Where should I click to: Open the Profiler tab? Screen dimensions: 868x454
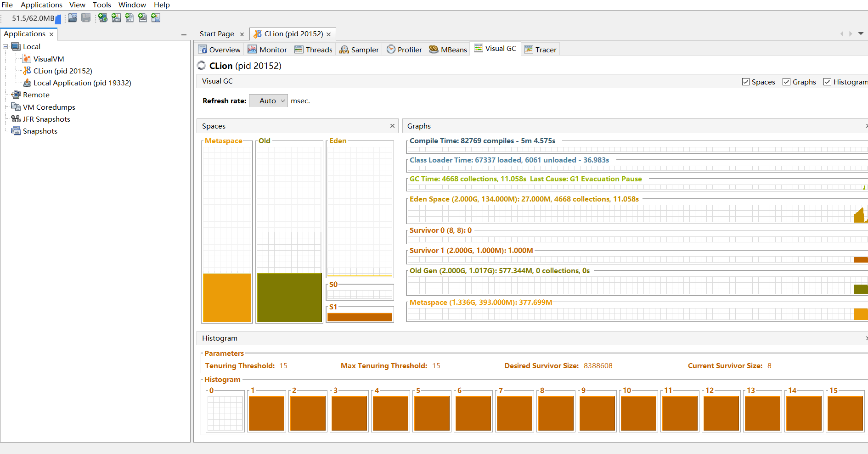click(x=404, y=50)
